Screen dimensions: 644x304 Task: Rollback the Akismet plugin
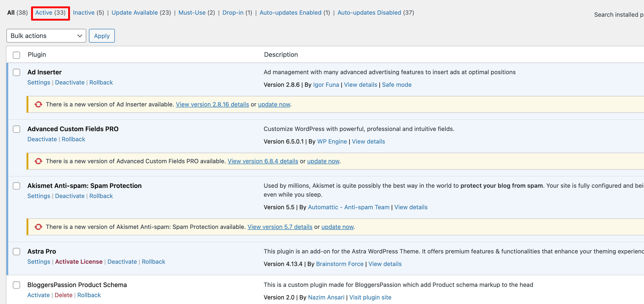click(x=101, y=196)
